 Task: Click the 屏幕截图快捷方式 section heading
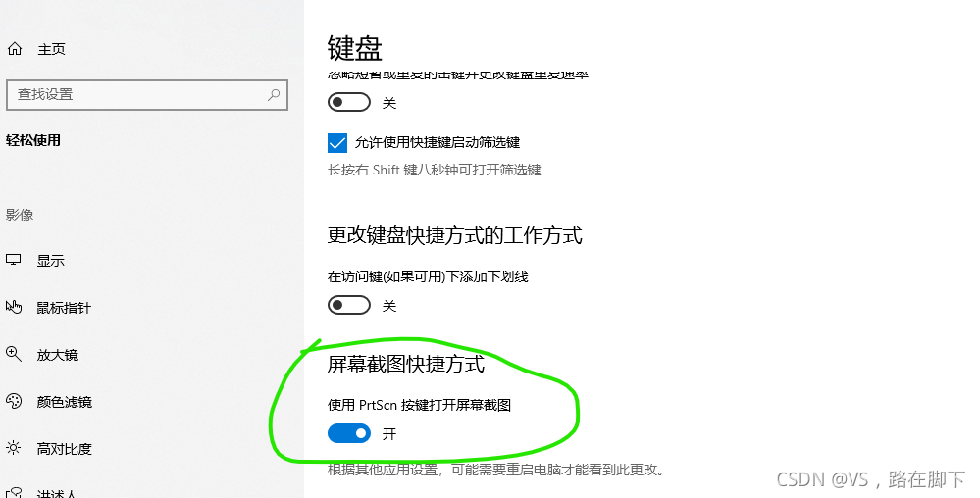[x=405, y=364]
